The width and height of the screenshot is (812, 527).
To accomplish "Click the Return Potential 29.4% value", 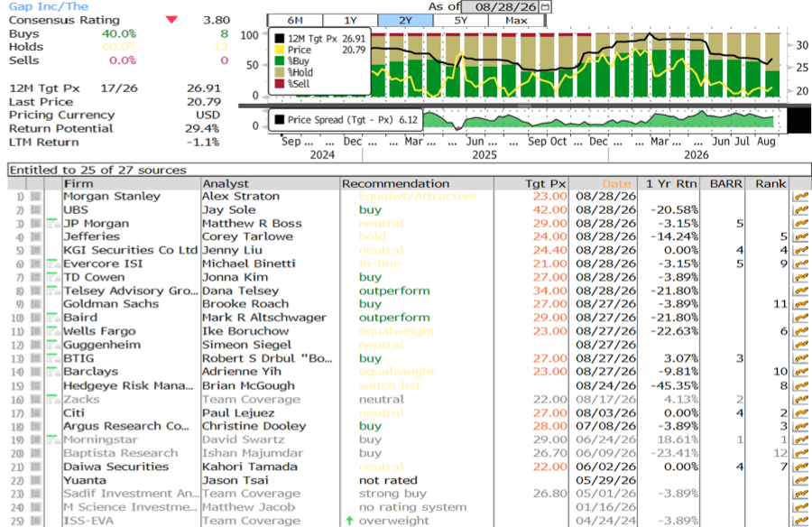I will point(202,128).
